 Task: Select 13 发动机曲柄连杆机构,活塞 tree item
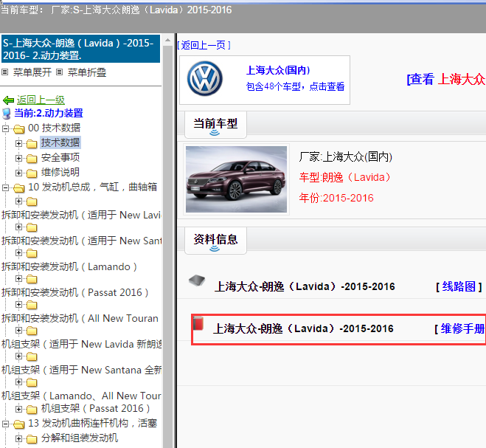[x=93, y=423]
